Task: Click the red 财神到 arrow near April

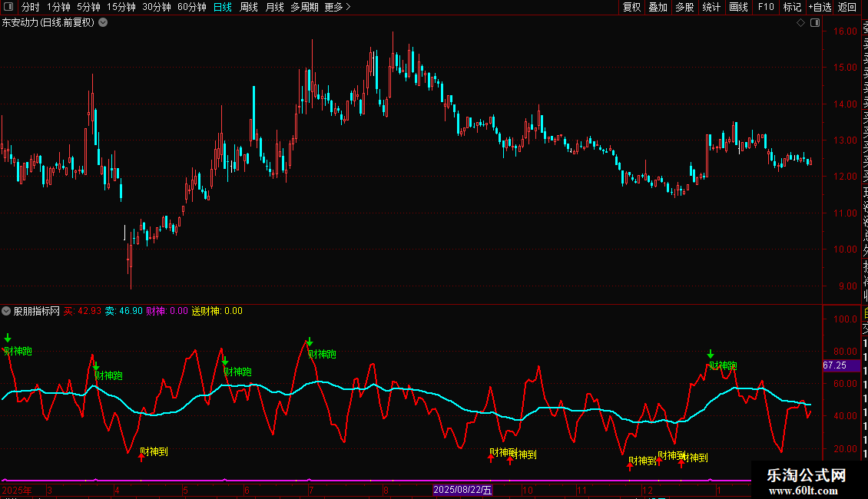Action: tap(141, 457)
